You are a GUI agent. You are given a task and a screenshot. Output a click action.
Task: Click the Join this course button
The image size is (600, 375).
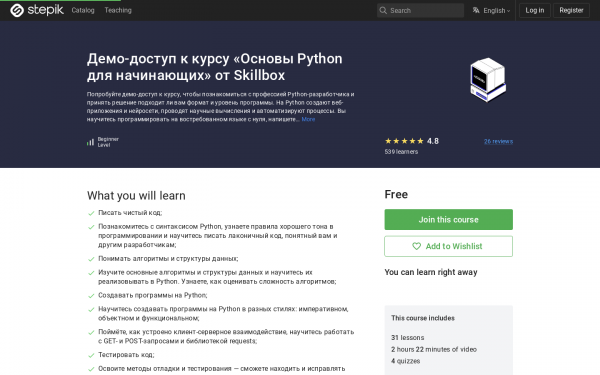(448, 220)
